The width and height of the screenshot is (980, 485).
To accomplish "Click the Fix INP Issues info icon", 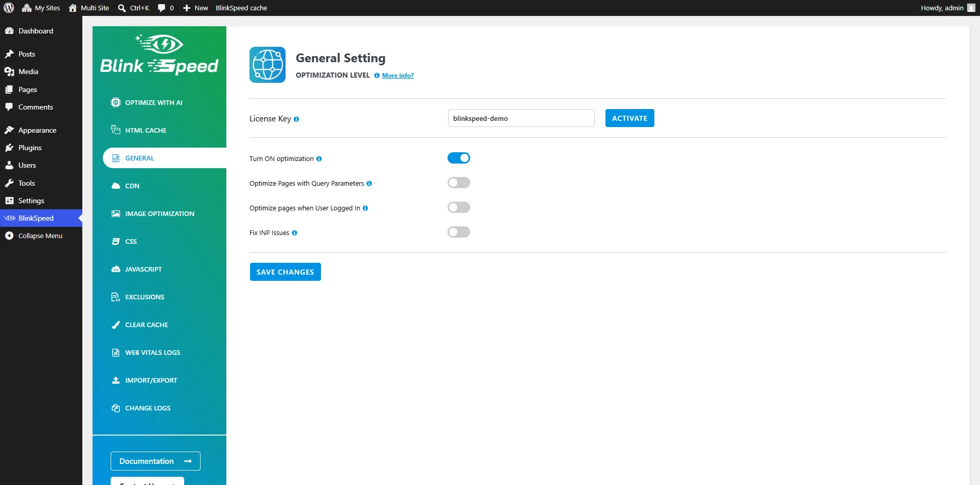I will point(295,233).
